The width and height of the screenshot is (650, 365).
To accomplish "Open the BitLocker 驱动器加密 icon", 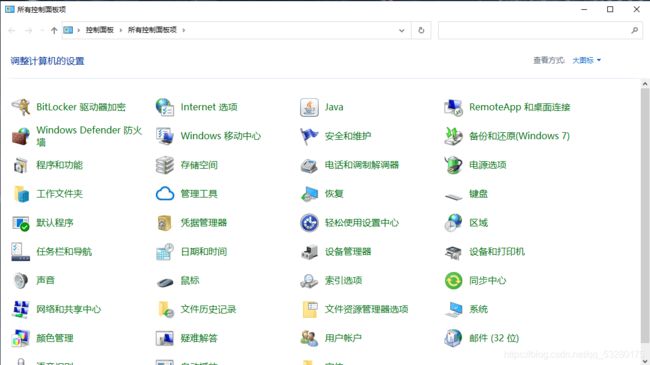I will [x=21, y=107].
